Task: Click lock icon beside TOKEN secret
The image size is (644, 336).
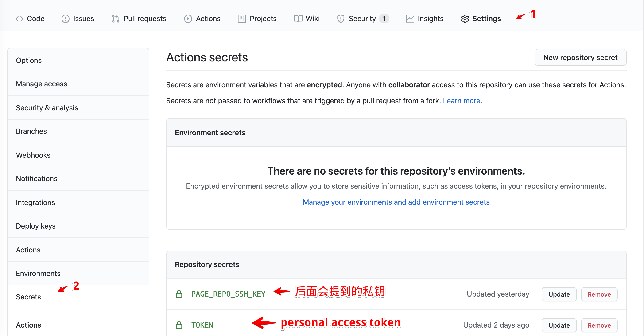Action: click(x=179, y=325)
